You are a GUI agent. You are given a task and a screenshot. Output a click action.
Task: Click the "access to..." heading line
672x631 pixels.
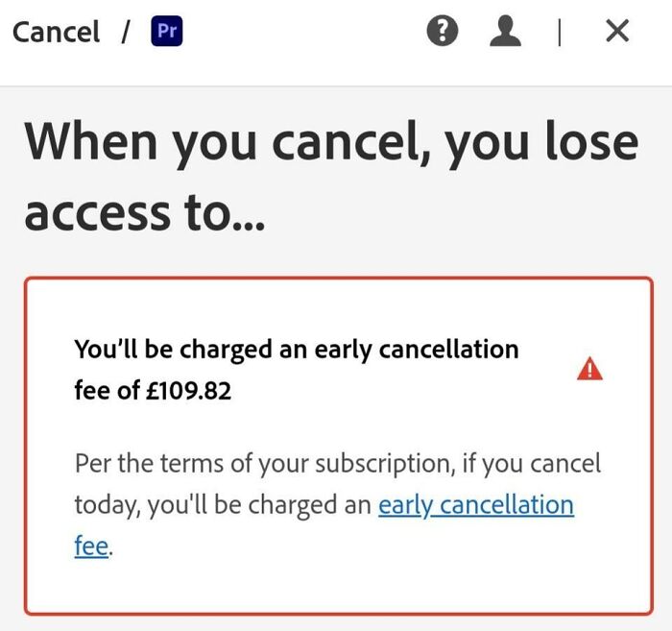click(x=144, y=211)
